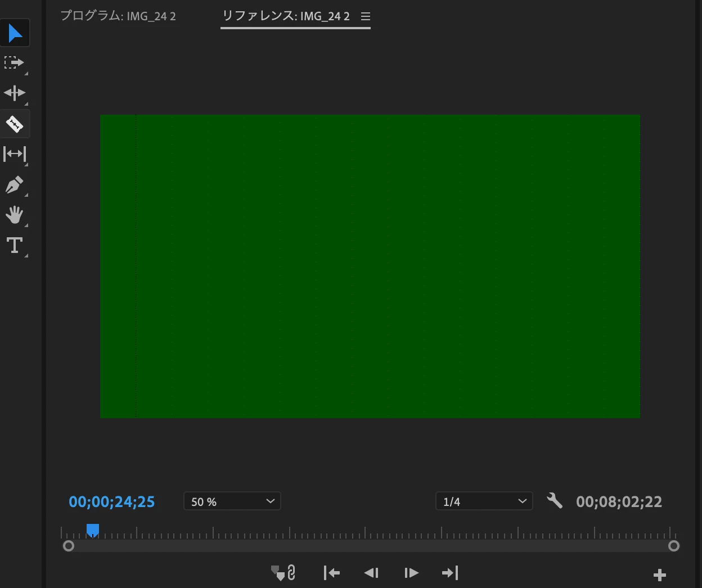Image resolution: width=702 pixels, height=588 pixels.
Task: Open the 1/4 playback resolution dropdown
Action: pos(484,501)
